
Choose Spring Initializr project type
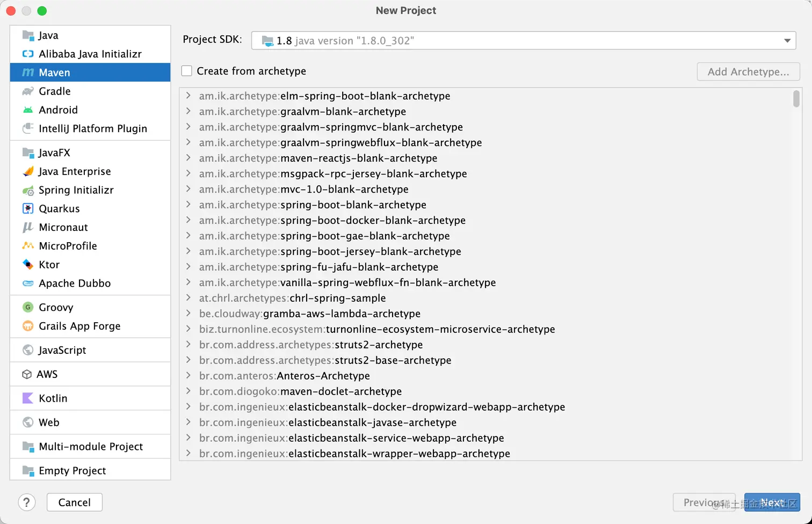pos(90,190)
